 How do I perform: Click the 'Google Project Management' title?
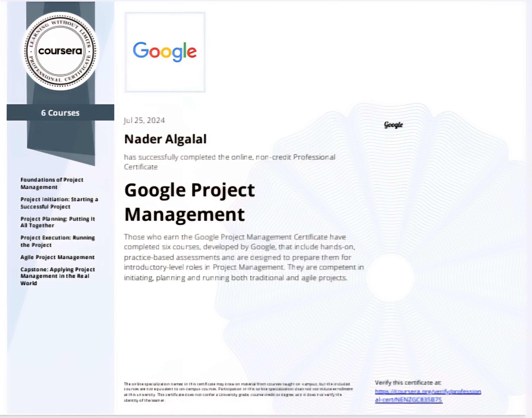tap(190, 202)
